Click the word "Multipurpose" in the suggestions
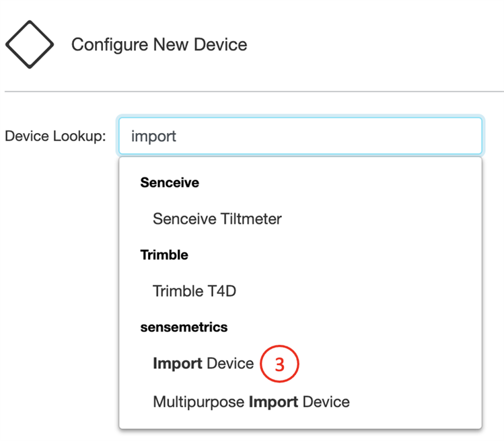This screenshot has width=504, height=441. 199,402
